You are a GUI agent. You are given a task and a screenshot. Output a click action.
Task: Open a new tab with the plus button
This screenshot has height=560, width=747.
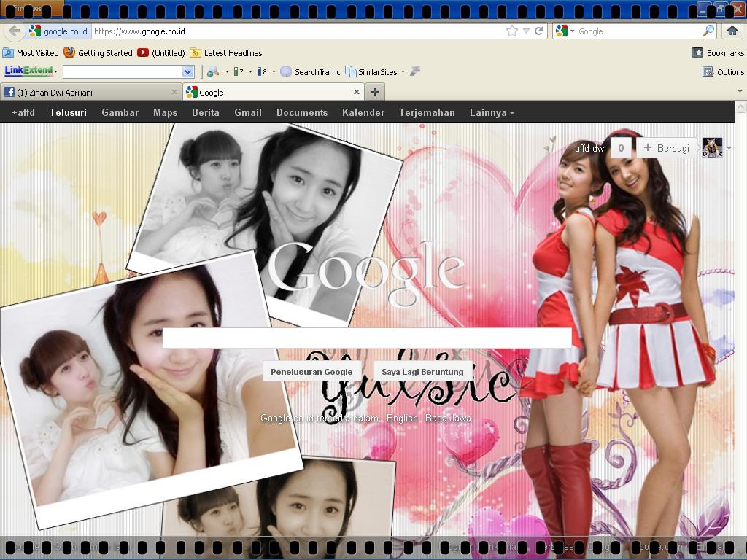pyautogui.click(x=375, y=92)
